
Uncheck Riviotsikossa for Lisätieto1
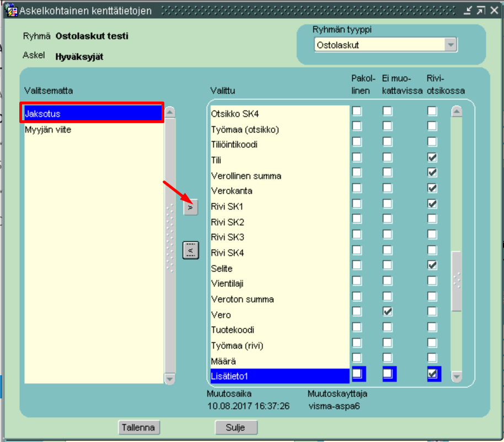click(x=433, y=374)
